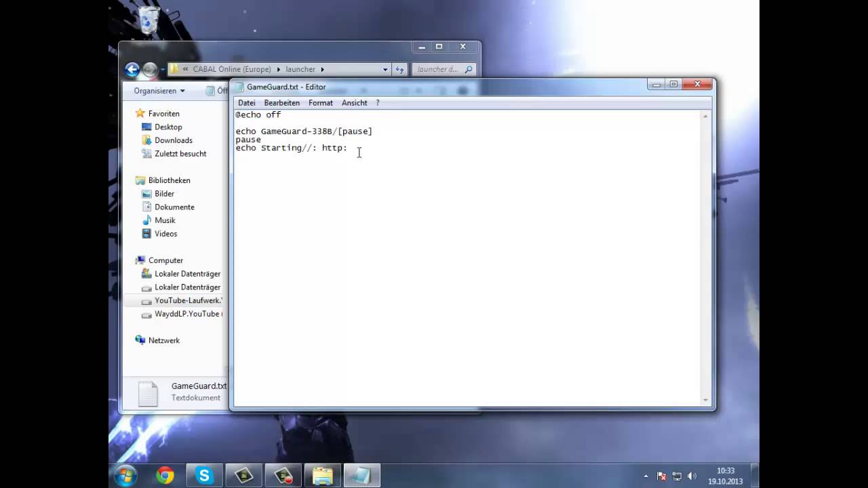Click the Notepad title bar icon
Image resolution: width=868 pixels, height=488 pixels.
239,87
